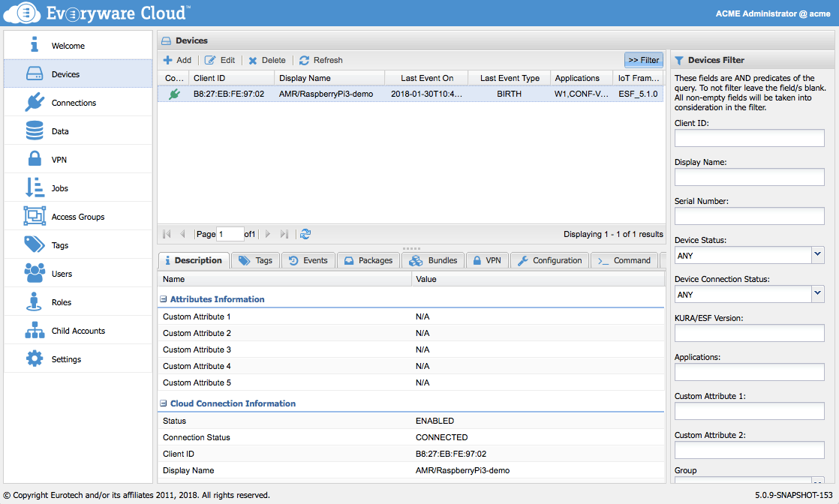Open the Tags sidebar icon
Screen dimensions: 839x504
[35, 244]
